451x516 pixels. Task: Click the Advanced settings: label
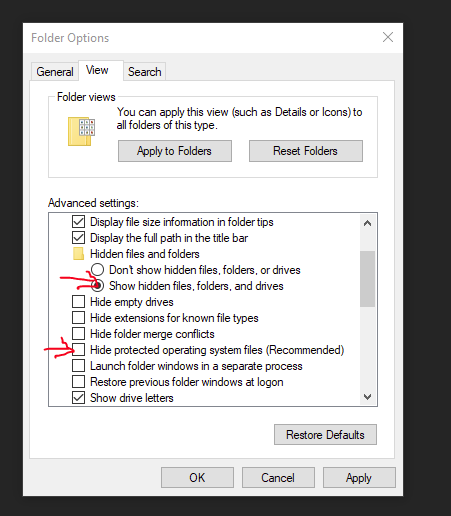(x=93, y=203)
